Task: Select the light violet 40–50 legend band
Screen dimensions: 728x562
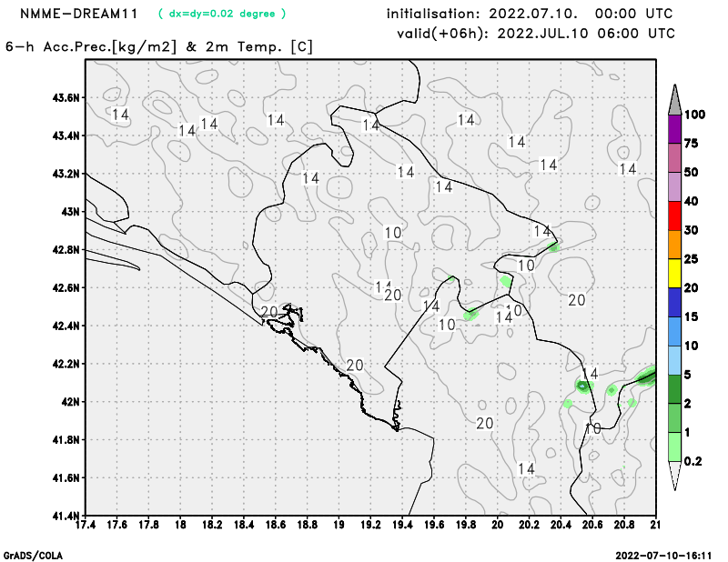Action: click(674, 187)
